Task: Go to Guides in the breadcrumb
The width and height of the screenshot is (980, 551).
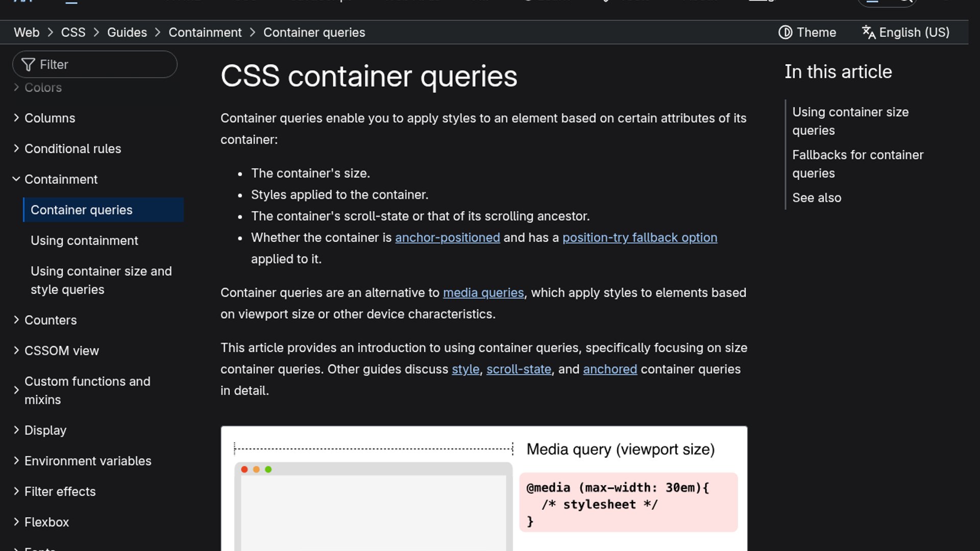Action: tap(127, 33)
